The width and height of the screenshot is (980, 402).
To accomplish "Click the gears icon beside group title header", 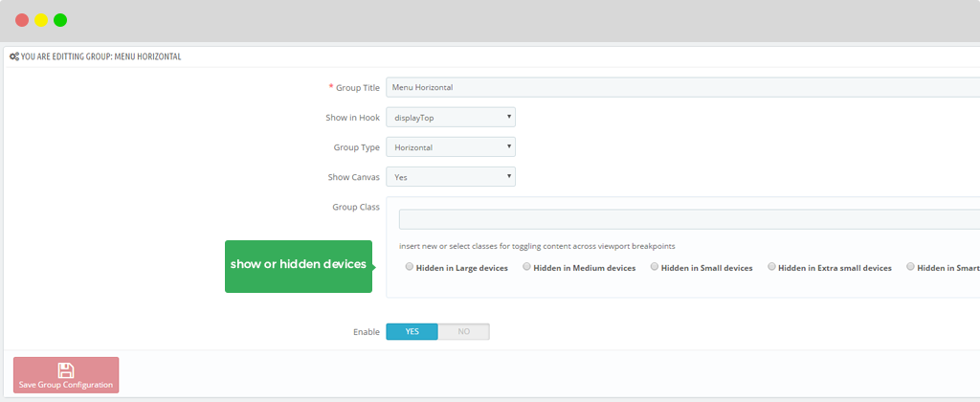I will pos(13,56).
